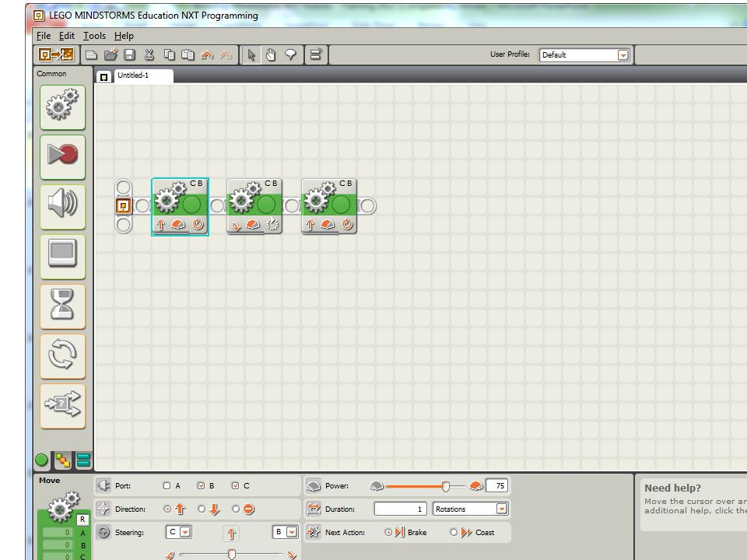Click the program start point icon on the beam

tap(124, 205)
